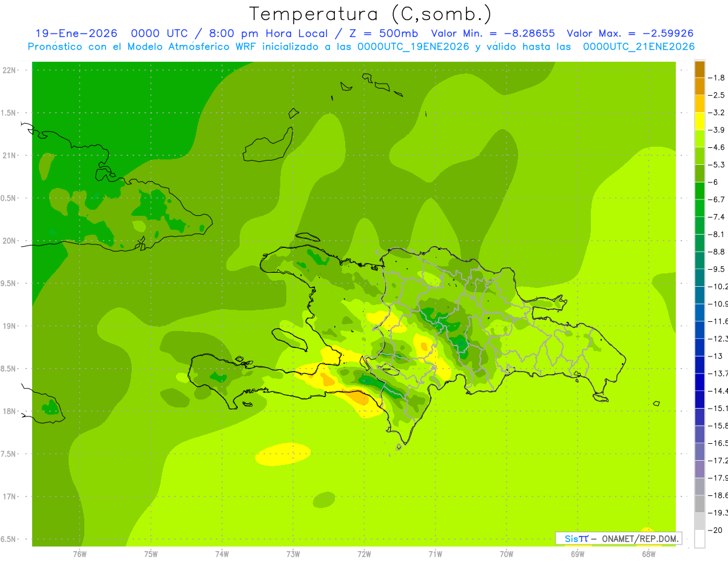The height and width of the screenshot is (562, 728).
Task: Click the "72W" longitude label
Action: [x=364, y=554]
